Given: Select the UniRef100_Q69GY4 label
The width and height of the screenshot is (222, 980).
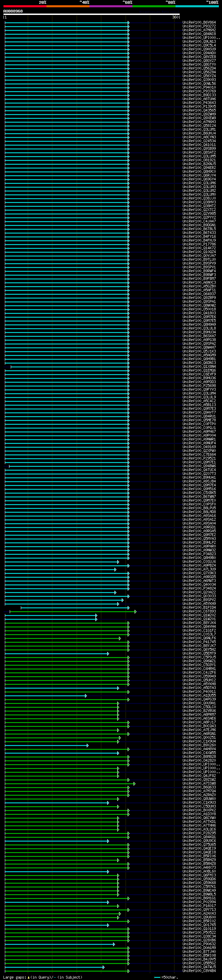Looking at the screenshot, I should (x=199, y=179).
